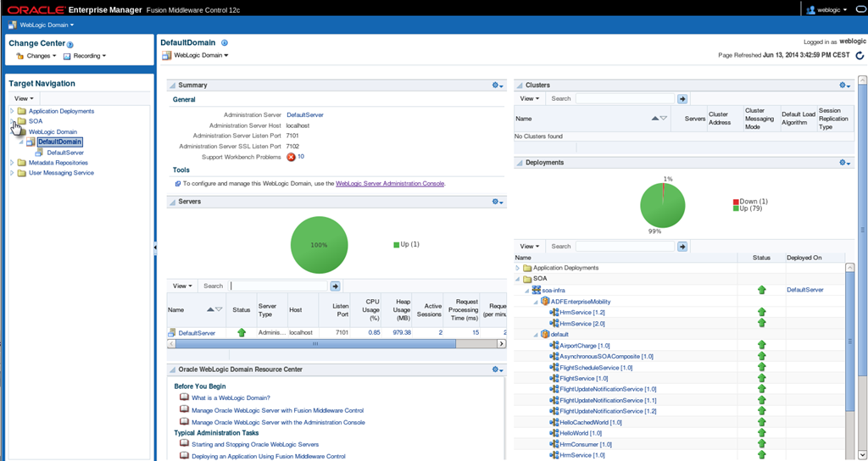This screenshot has height=461, width=868.
Task: Click the Name column sort arrow in Clusters
Action: point(656,119)
